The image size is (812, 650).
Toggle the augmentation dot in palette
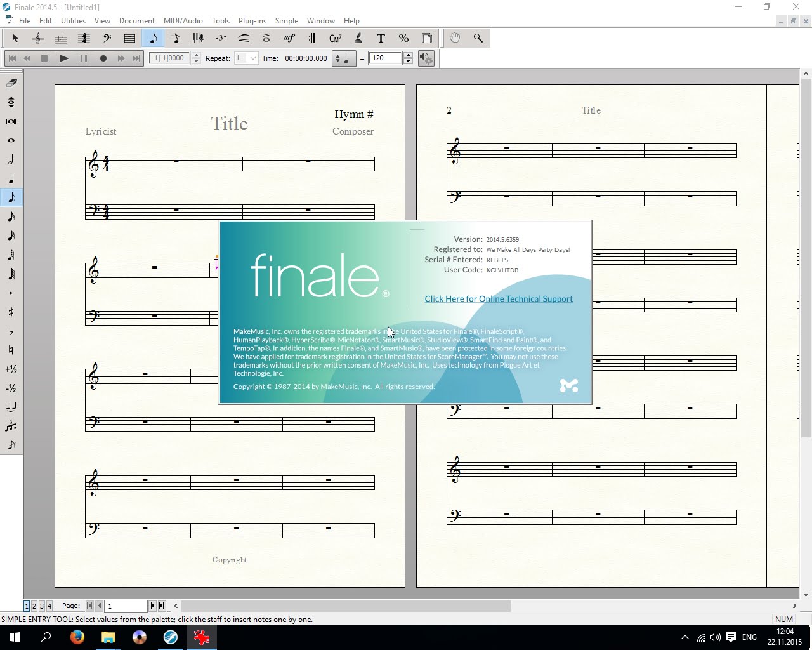[11, 293]
